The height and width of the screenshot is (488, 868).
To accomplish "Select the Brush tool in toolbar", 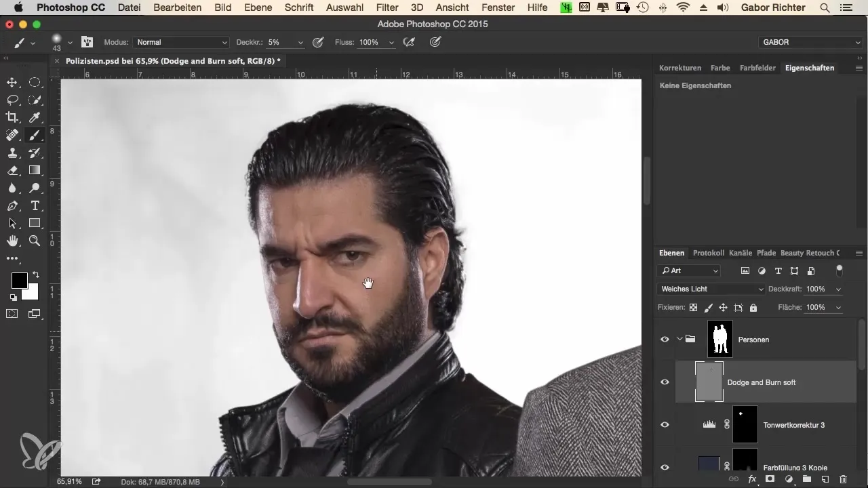I will [35, 135].
